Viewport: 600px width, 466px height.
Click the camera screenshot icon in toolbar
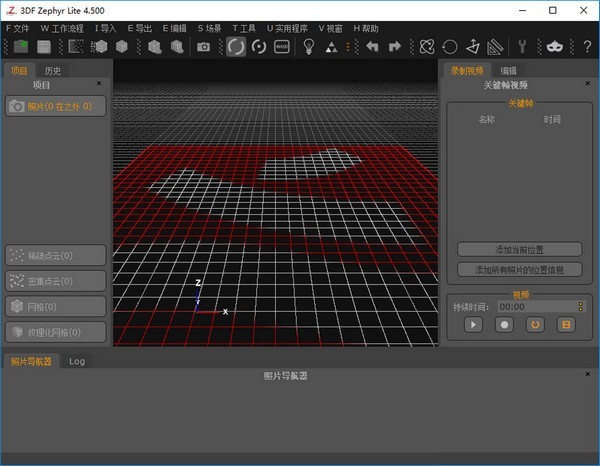[204, 46]
